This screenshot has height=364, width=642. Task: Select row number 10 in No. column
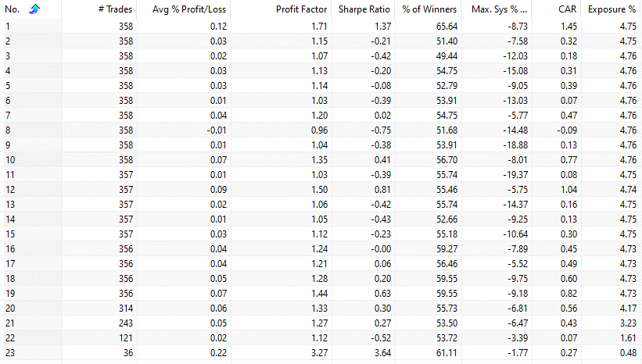pos(10,160)
